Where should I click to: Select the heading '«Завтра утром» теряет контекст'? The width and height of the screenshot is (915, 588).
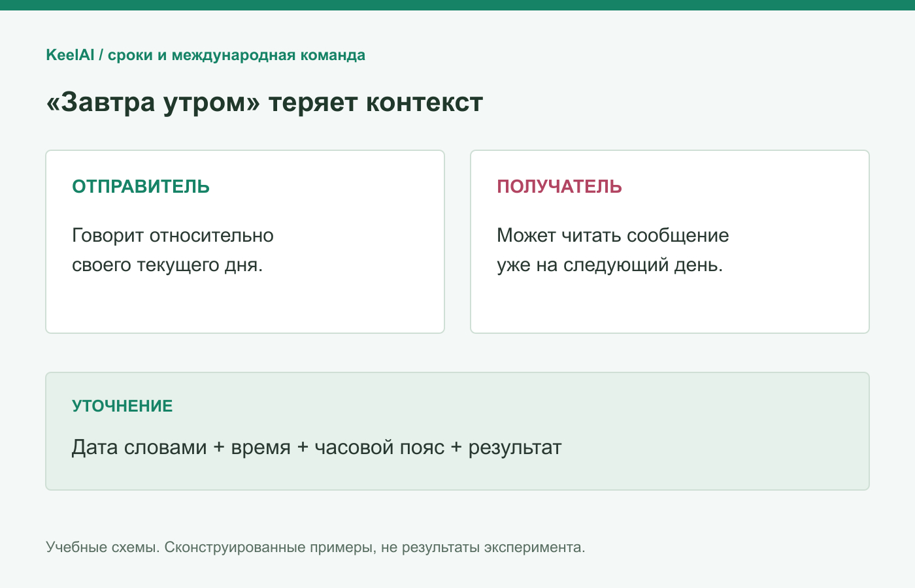click(x=264, y=103)
